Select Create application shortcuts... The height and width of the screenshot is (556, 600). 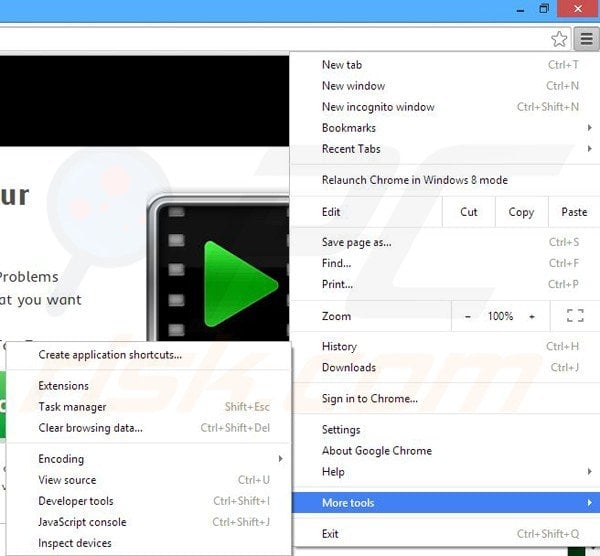pos(149,355)
